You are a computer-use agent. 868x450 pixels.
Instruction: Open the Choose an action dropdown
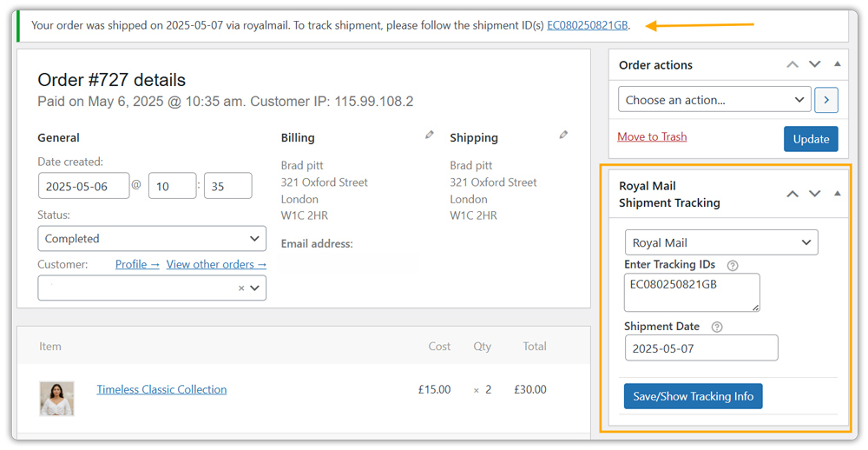(714, 100)
